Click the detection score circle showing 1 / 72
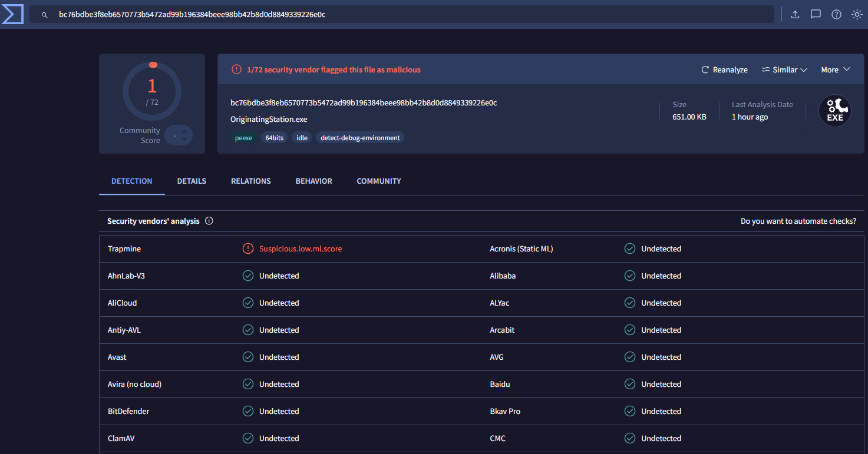The image size is (868, 454). (x=152, y=91)
